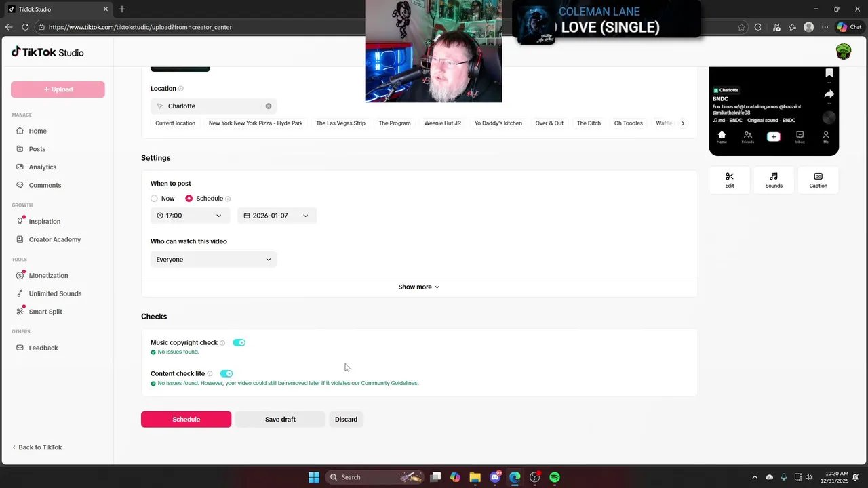Open the Edit scissors tool
The width and height of the screenshot is (868, 488).
pyautogui.click(x=730, y=180)
